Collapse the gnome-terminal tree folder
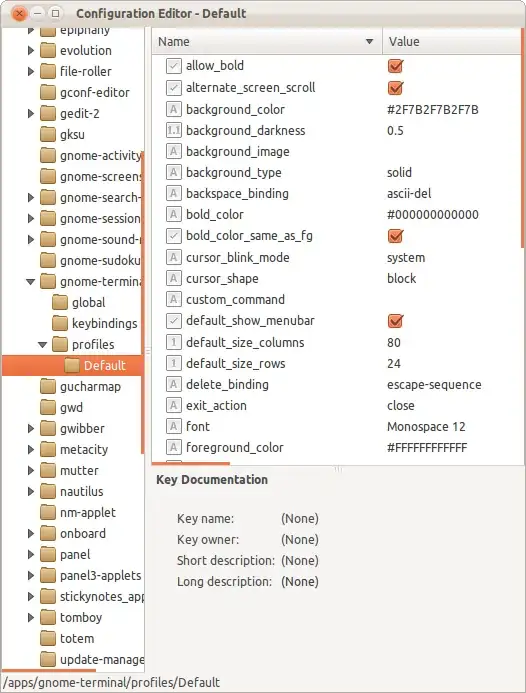Screen dimensions: 526x693 30,282
